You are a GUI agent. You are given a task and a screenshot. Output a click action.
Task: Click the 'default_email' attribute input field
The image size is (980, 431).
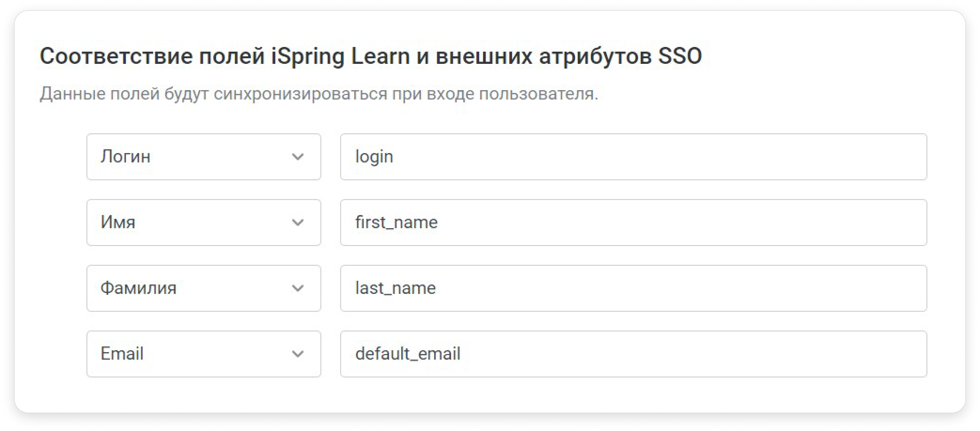tap(633, 354)
